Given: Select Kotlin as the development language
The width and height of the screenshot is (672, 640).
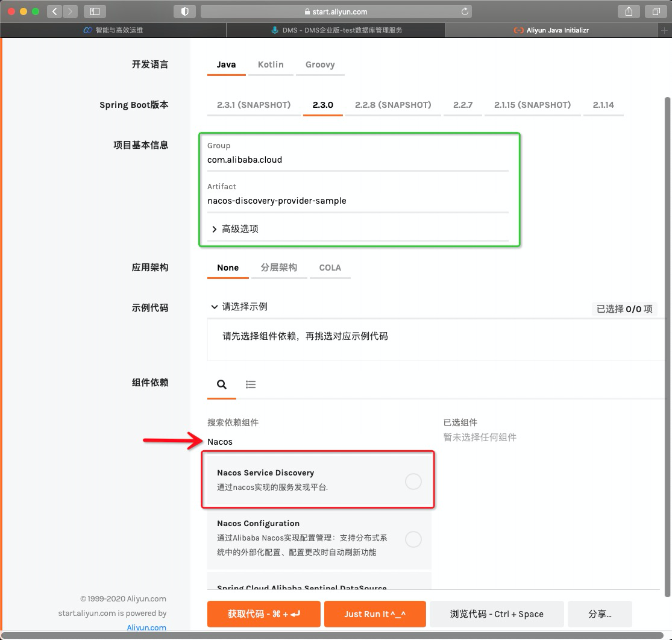Looking at the screenshot, I should coord(271,64).
